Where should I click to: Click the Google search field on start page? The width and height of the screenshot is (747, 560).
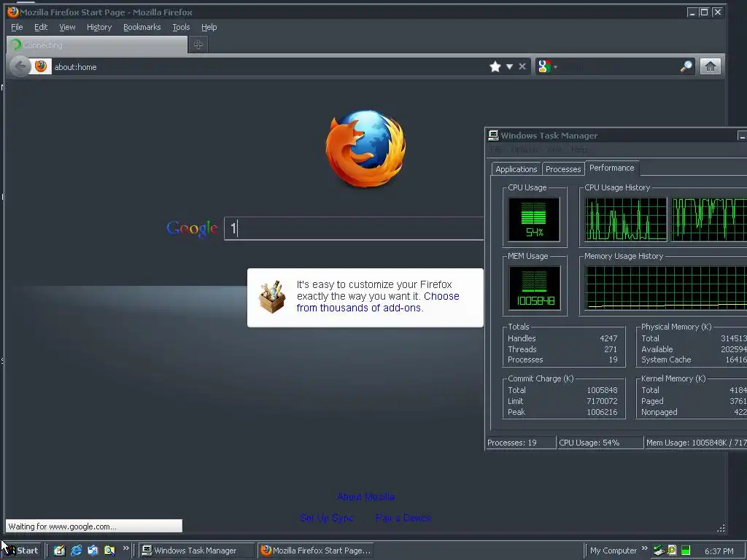354,228
